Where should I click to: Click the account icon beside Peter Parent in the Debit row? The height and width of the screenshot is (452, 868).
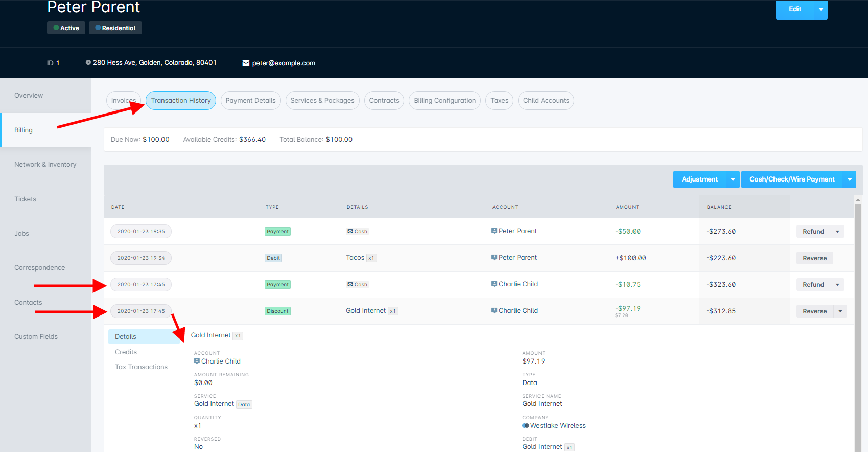pos(494,257)
